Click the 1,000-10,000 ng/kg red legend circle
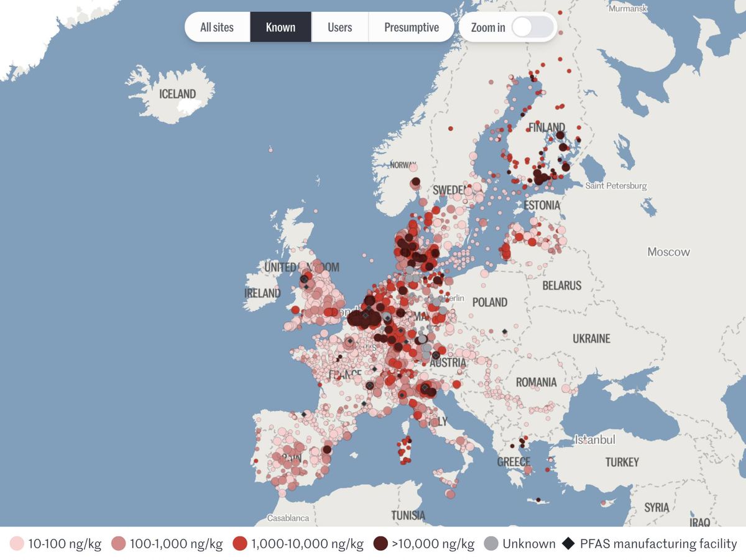746x560 pixels. click(240, 544)
